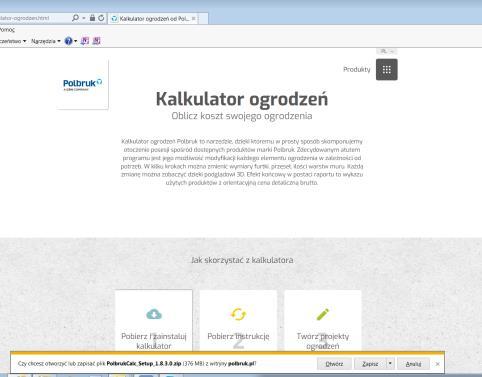Refresh the page with reload icon
The height and width of the screenshot is (377, 482).
101,18
